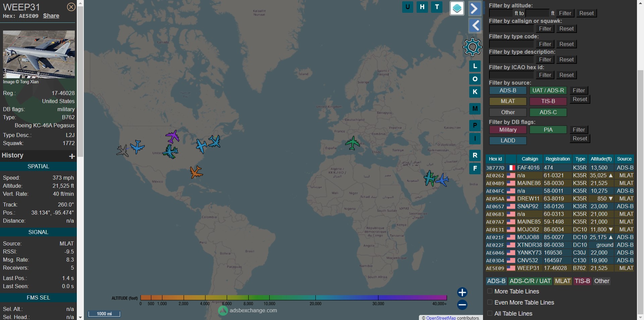Toggle the R map button
This screenshot has width=644, height=320.
[x=475, y=155]
